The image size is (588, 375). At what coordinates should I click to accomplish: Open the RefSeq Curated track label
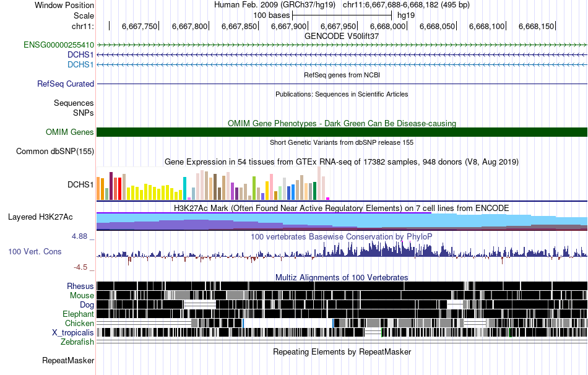click(66, 84)
